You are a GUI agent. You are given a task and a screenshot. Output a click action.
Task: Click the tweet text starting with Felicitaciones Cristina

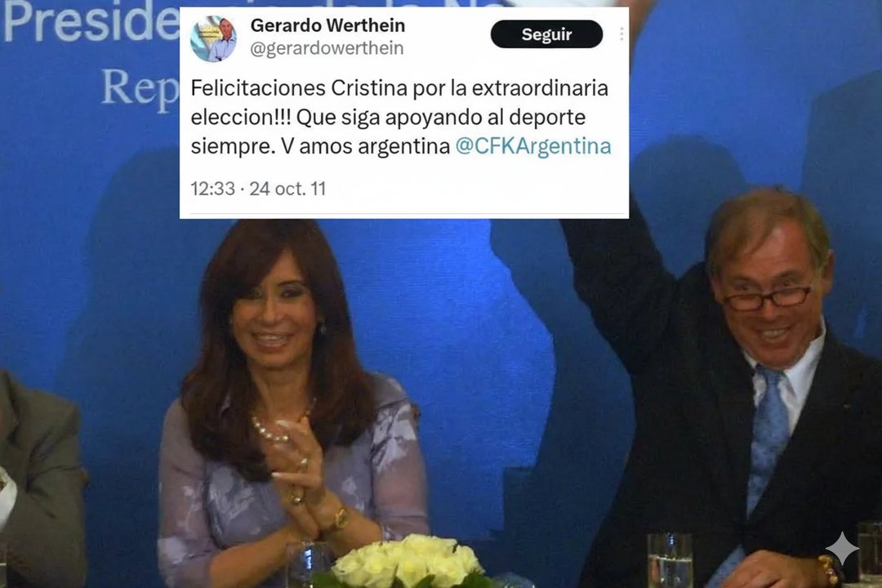(x=400, y=117)
